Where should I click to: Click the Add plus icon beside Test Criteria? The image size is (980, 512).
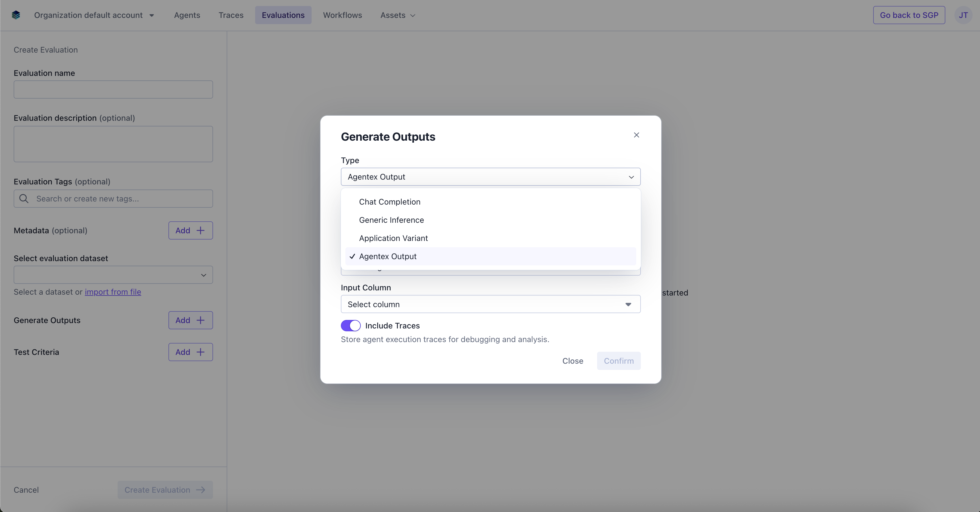click(x=201, y=352)
